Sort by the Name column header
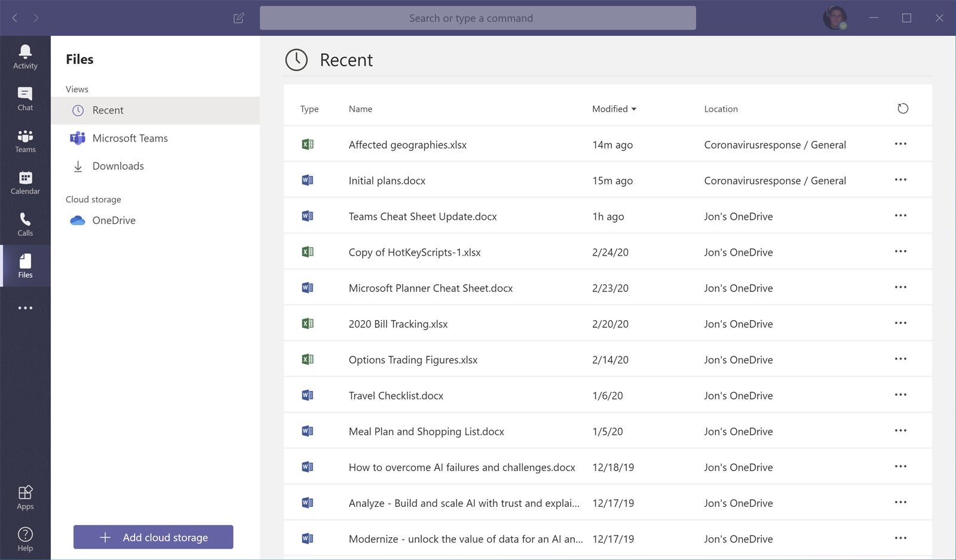Viewport: 956px width, 560px height. [360, 109]
